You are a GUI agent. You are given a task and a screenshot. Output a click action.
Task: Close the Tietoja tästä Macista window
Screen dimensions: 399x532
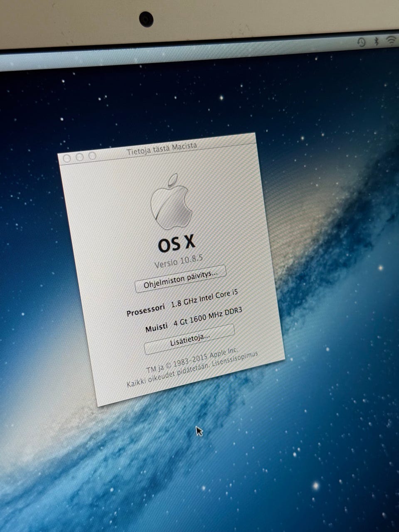pos(67,158)
